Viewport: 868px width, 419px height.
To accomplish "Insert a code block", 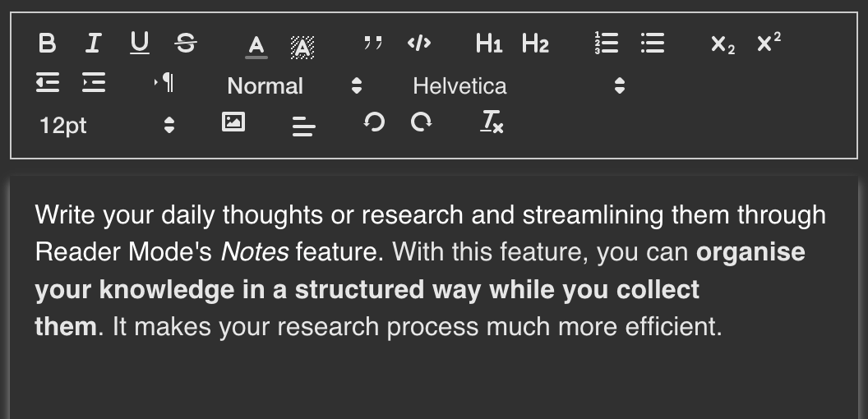I will (x=419, y=43).
